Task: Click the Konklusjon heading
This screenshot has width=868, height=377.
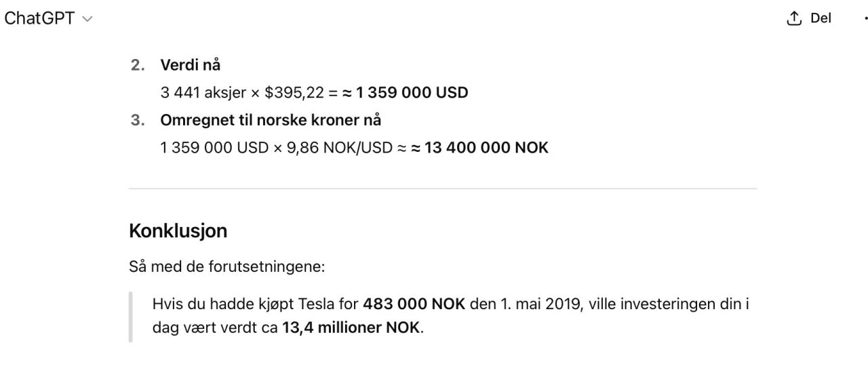Action: [178, 231]
